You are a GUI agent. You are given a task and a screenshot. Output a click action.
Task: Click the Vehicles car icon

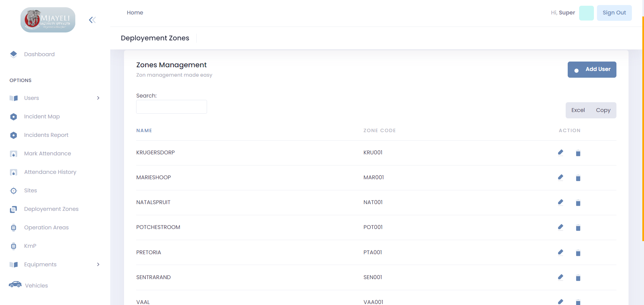tap(15, 285)
